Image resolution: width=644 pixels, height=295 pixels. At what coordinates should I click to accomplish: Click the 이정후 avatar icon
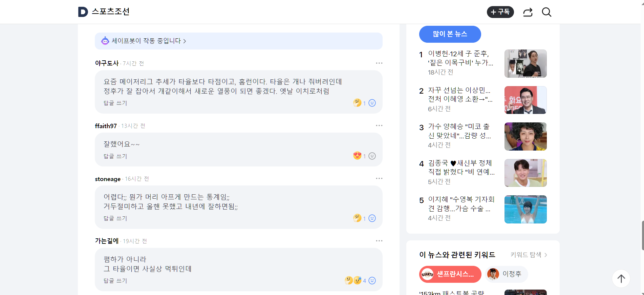click(x=493, y=274)
